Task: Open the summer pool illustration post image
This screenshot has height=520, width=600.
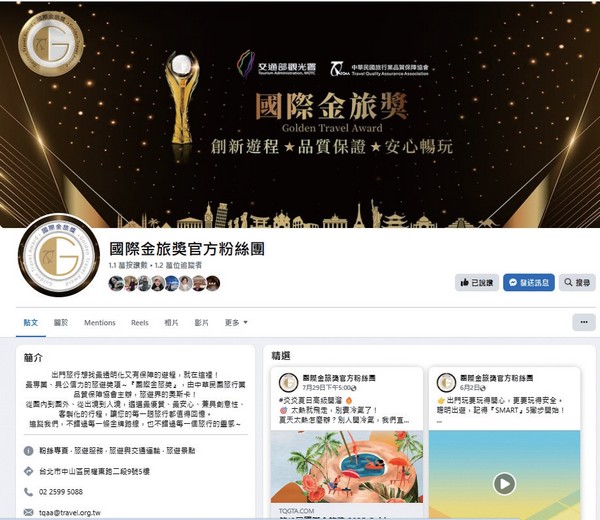Action: pos(347,467)
